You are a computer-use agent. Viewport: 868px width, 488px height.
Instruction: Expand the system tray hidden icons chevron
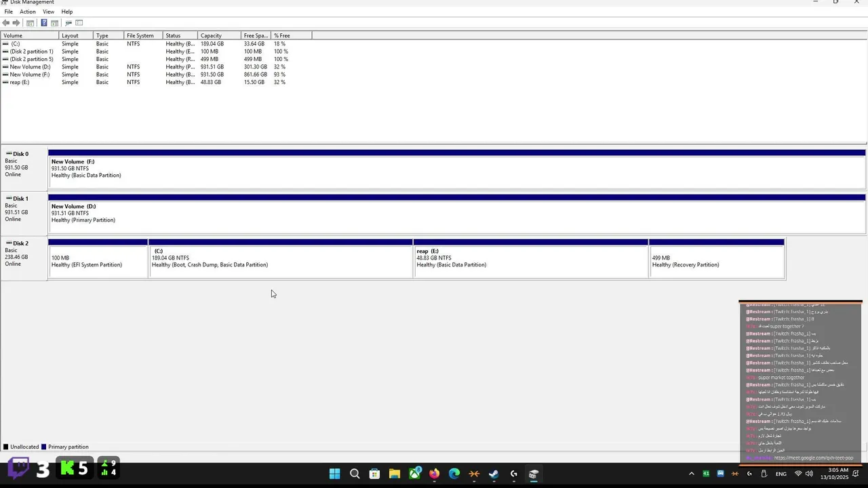tap(691, 474)
